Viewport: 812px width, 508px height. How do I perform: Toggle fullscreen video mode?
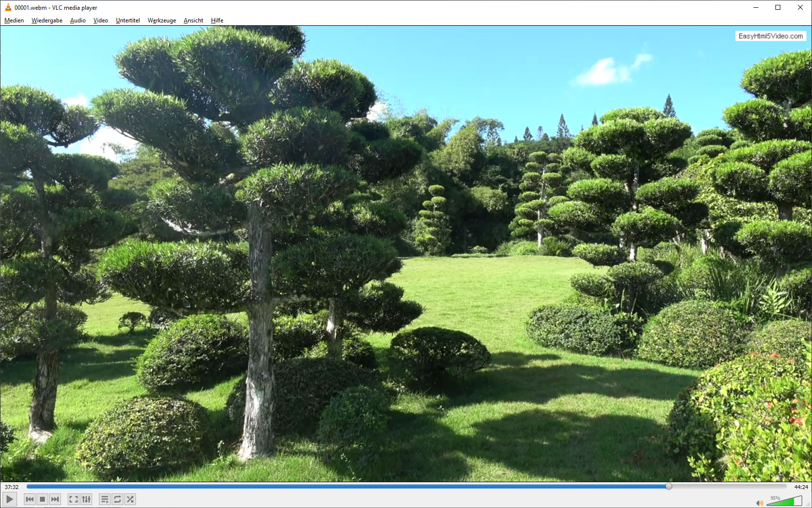(73, 499)
